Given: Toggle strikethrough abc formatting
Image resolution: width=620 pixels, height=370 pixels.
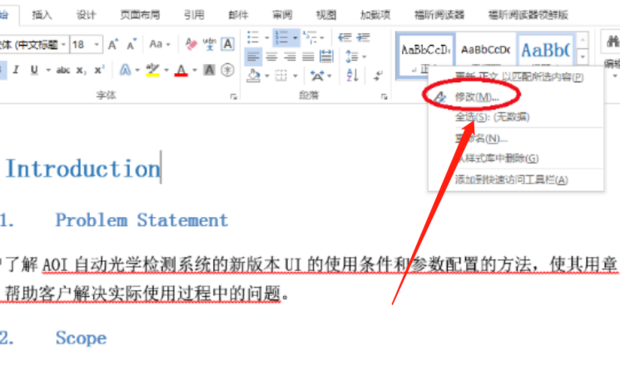Looking at the screenshot, I should coord(63,70).
